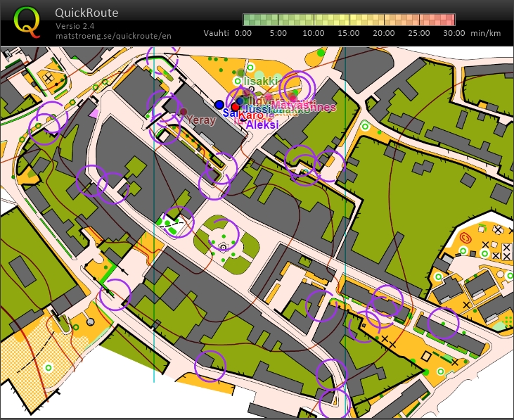Click the 5:00 pace scale label
The width and height of the screenshot is (514, 420).
point(278,33)
